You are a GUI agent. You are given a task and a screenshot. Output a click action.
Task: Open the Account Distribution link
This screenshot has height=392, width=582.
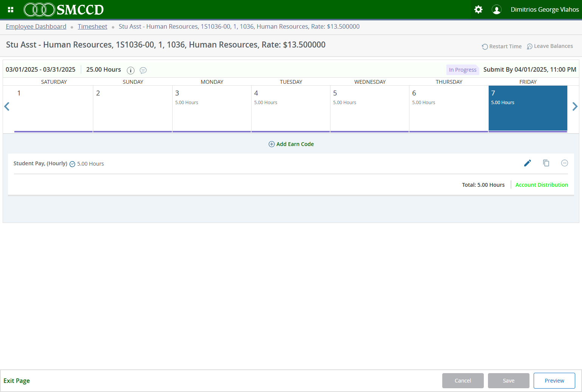pyautogui.click(x=542, y=185)
